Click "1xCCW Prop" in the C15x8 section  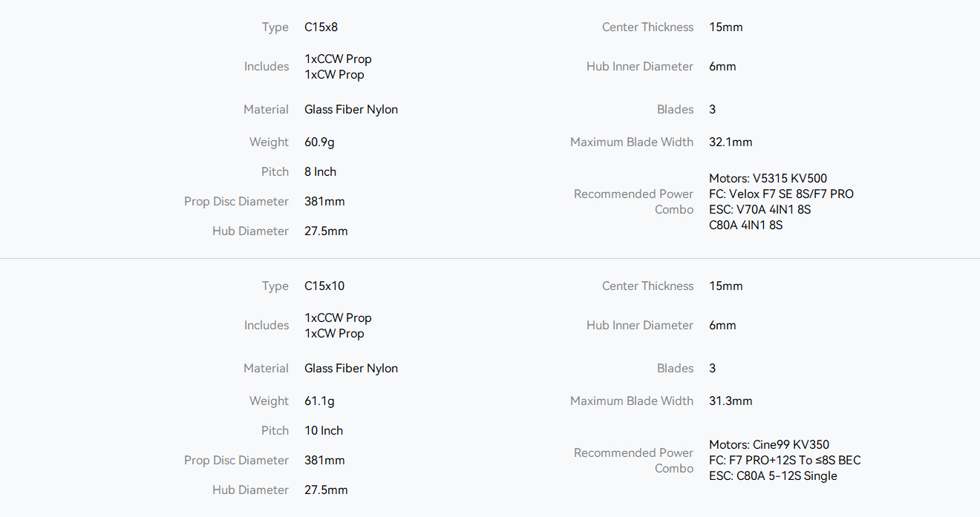click(x=338, y=59)
